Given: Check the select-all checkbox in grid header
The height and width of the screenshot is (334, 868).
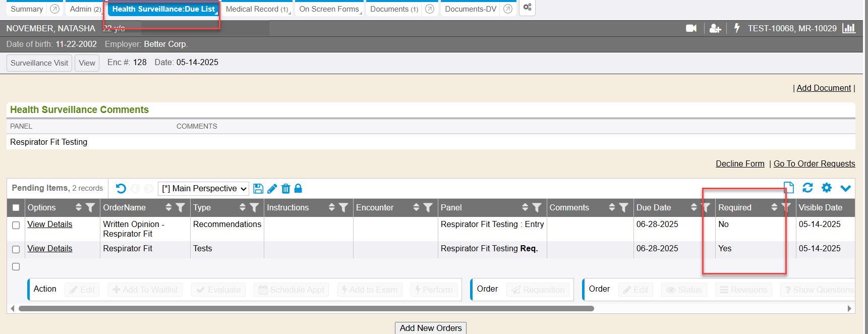Looking at the screenshot, I should [16, 207].
